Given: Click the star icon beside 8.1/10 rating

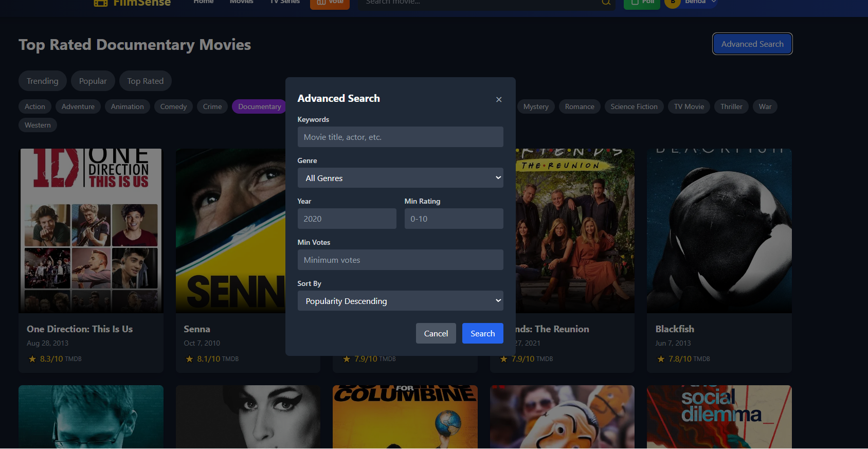Looking at the screenshot, I should [x=189, y=359].
